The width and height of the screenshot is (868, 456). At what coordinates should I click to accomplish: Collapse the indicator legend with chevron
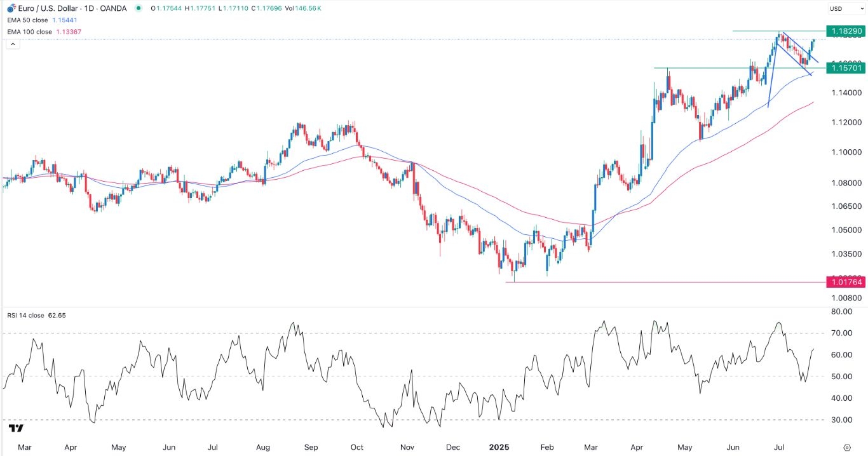pos(11,44)
